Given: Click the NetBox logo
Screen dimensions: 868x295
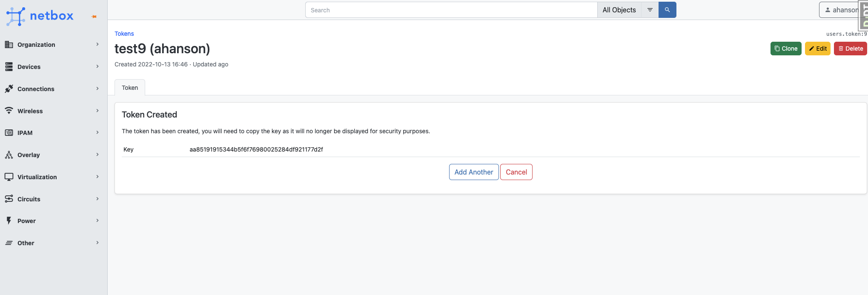Looking at the screenshot, I should 40,16.
